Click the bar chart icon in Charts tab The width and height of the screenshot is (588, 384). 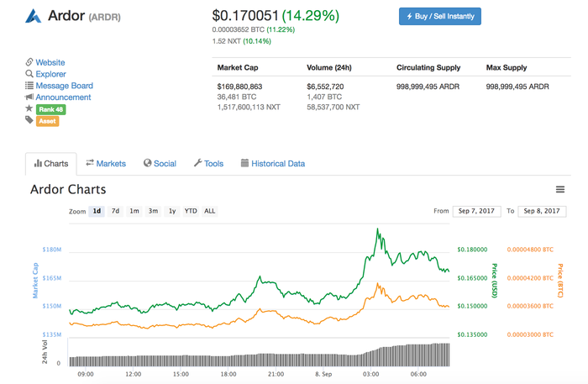click(38, 163)
